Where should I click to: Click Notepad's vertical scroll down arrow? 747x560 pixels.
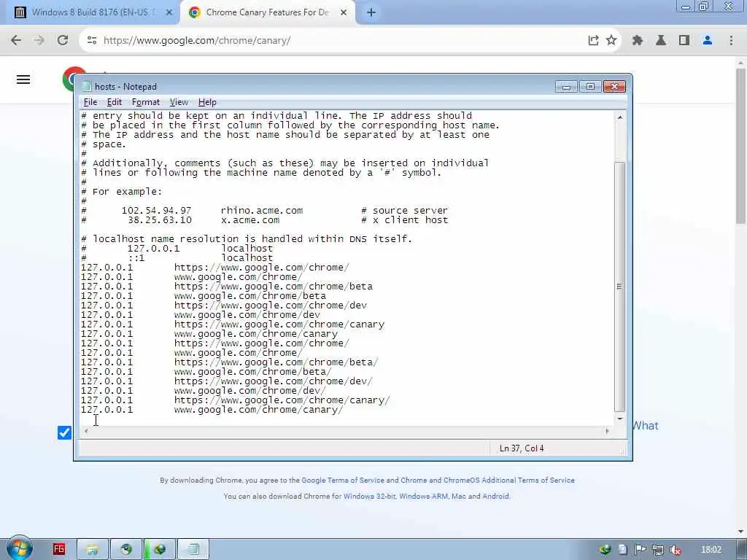click(x=620, y=419)
